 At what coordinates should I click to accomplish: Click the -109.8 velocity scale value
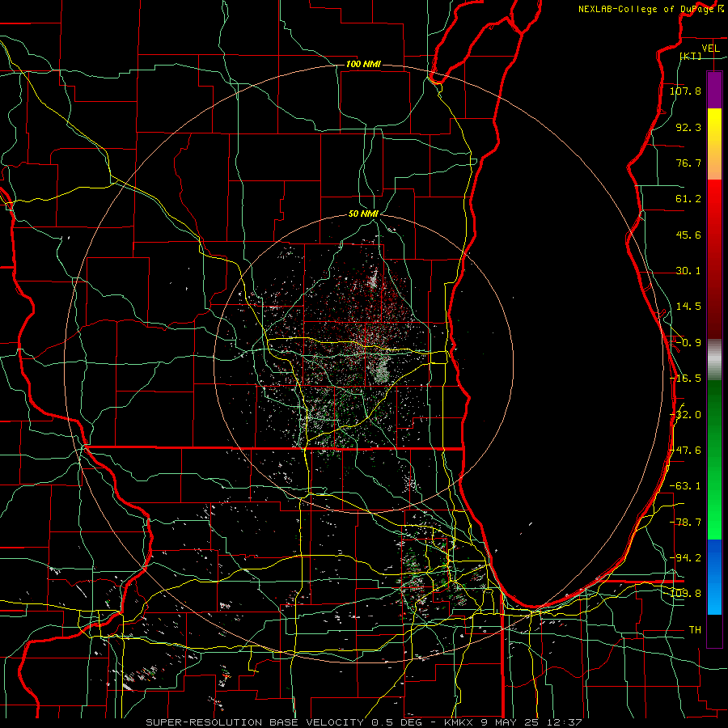685,594
